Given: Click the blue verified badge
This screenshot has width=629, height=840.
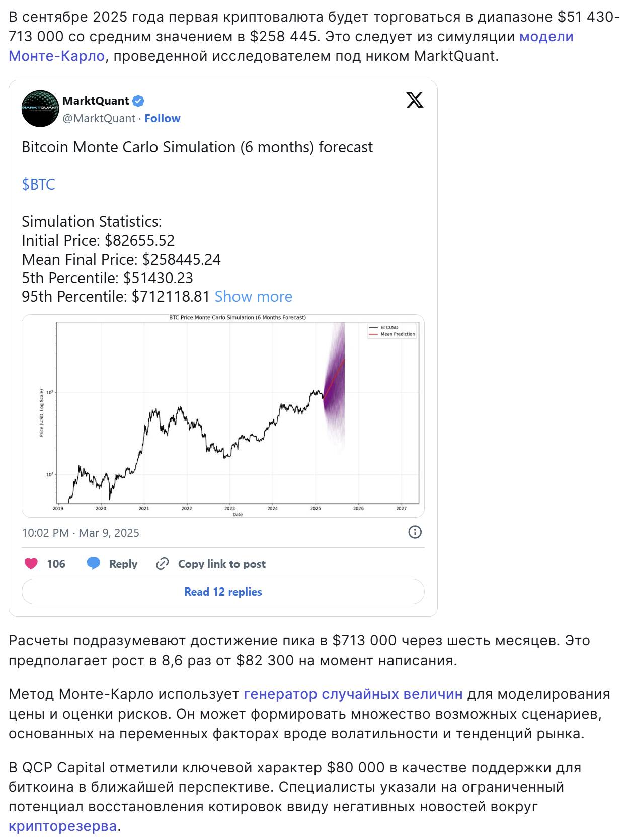Looking at the screenshot, I should click(138, 101).
